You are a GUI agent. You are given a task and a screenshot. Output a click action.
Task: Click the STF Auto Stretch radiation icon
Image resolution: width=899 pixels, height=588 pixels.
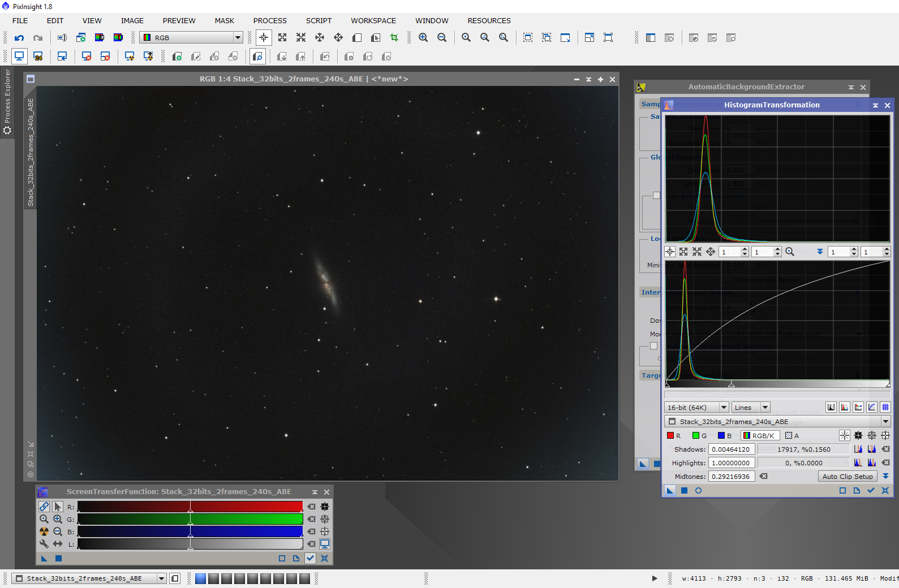point(44,531)
